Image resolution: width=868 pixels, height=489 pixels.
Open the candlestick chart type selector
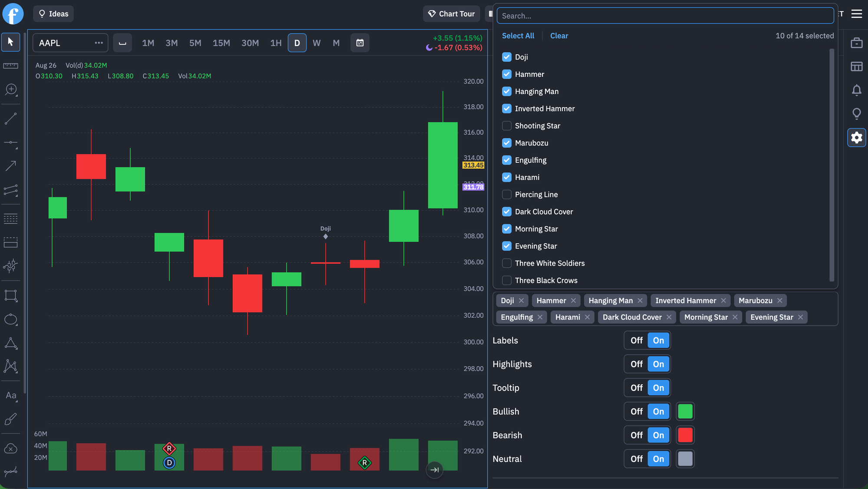[122, 43]
